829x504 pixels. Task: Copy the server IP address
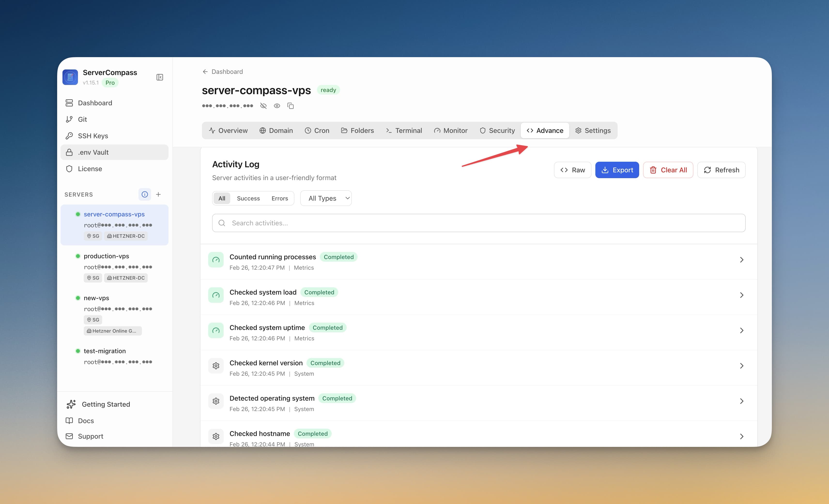pos(290,106)
